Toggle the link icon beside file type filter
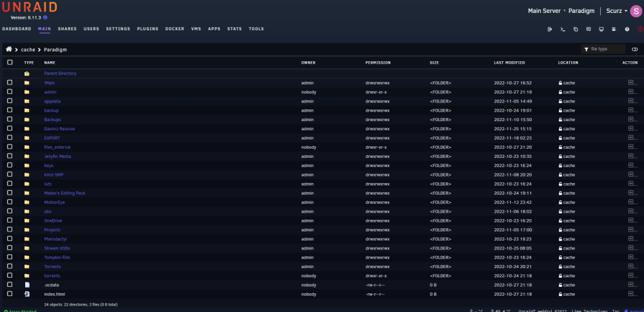 coord(635,50)
